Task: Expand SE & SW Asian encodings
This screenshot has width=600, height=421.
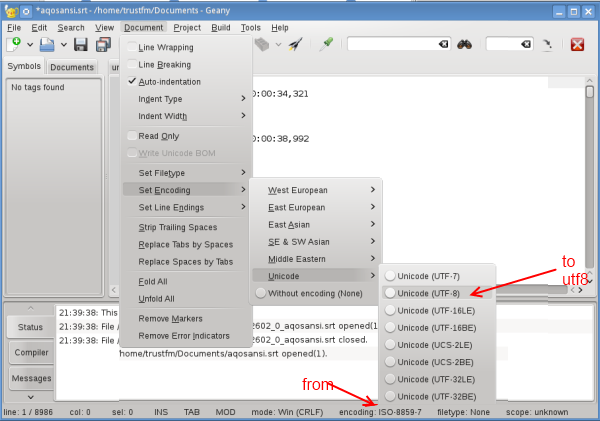Action: click(x=316, y=242)
